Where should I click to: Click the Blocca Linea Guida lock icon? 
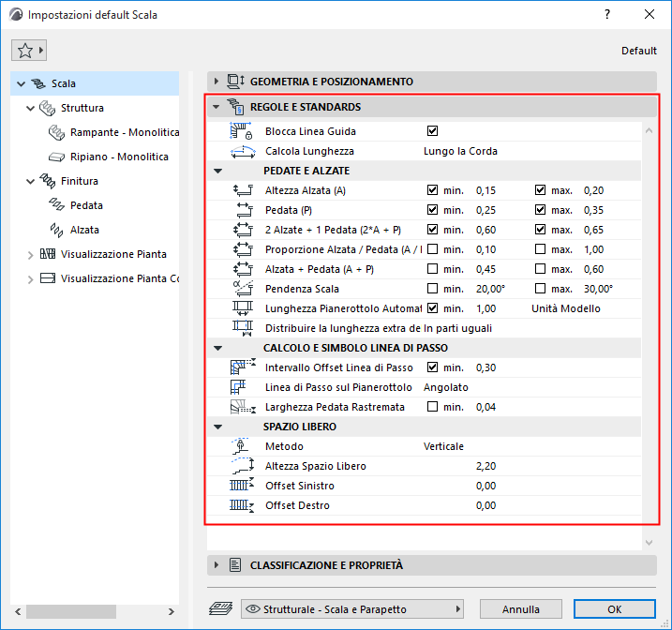coord(241,131)
